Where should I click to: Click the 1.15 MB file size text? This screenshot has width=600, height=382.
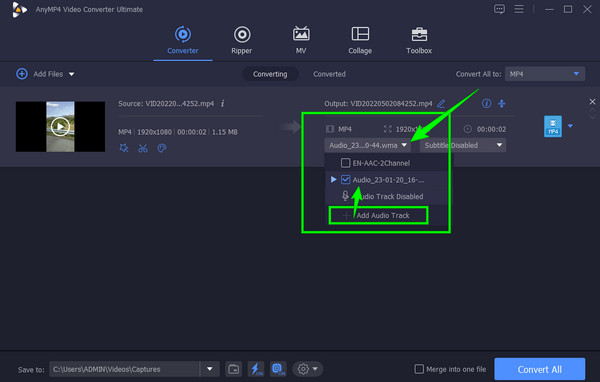coord(225,132)
